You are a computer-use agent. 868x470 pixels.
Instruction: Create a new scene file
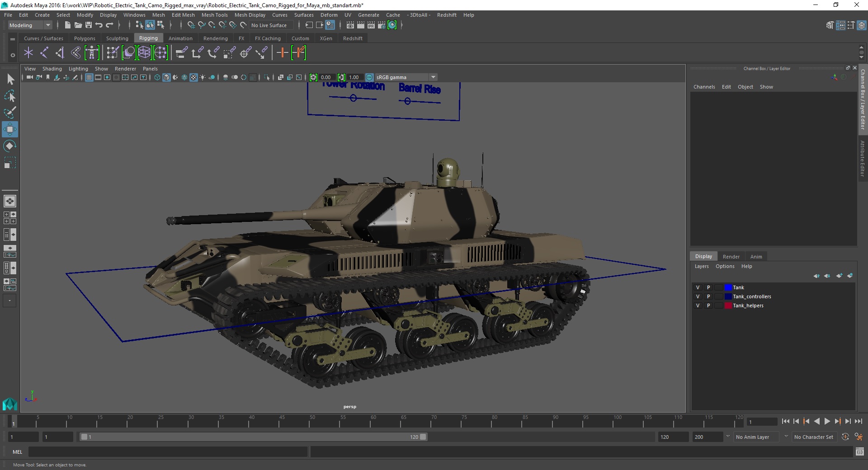point(67,25)
